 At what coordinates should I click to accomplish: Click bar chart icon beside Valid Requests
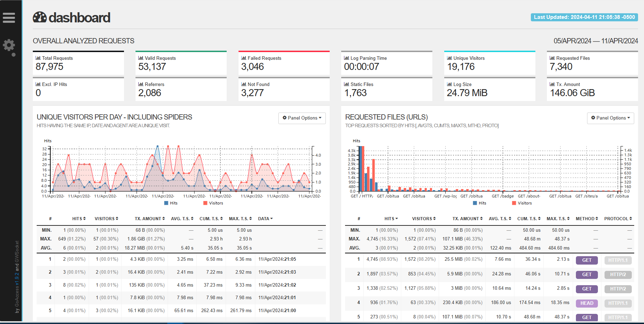[141, 58]
